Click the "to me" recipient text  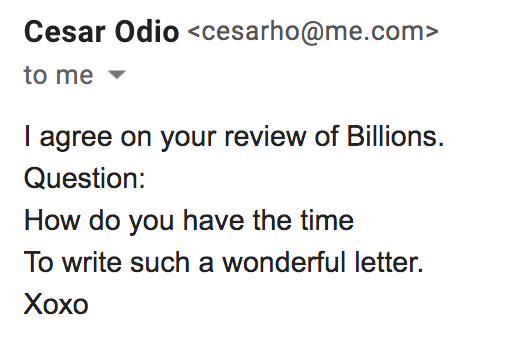[58, 75]
